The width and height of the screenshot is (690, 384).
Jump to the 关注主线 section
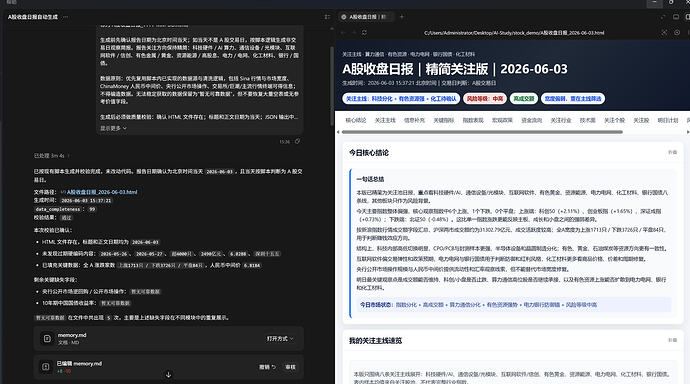click(x=385, y=120)
